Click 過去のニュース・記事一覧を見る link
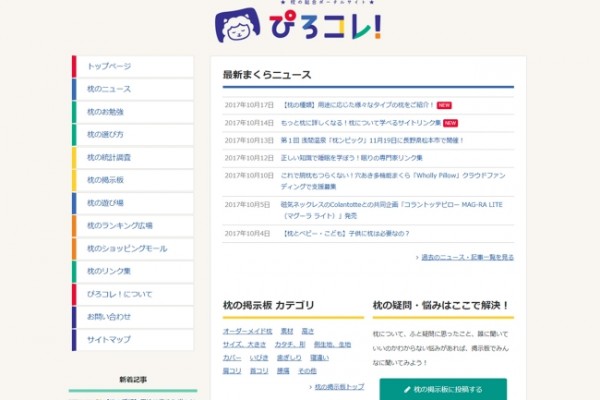This screenshot has height=400, width=600. pos(467,257)
